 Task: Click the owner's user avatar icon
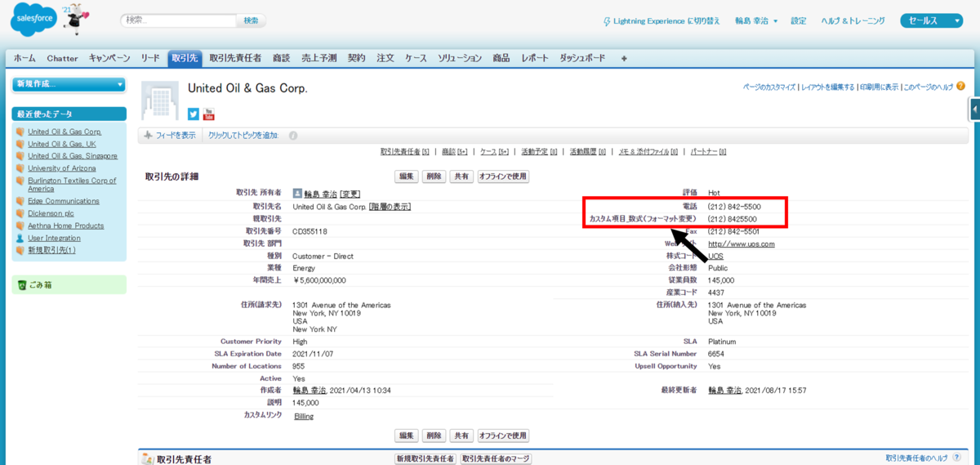tap(297, 194)
